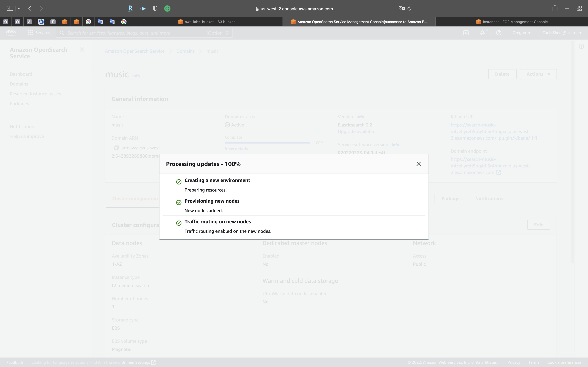The image size is (588, 367).
Task: Open the Domains breadcrumb link
Action: [185, 51]
